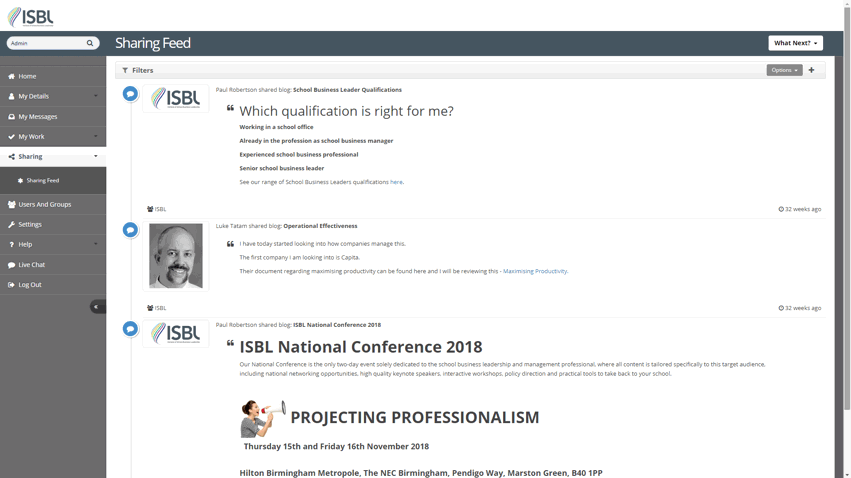This screenshot has height=478, width=851.
Task: Click the search magnifier icon
Action: [90, 43]
